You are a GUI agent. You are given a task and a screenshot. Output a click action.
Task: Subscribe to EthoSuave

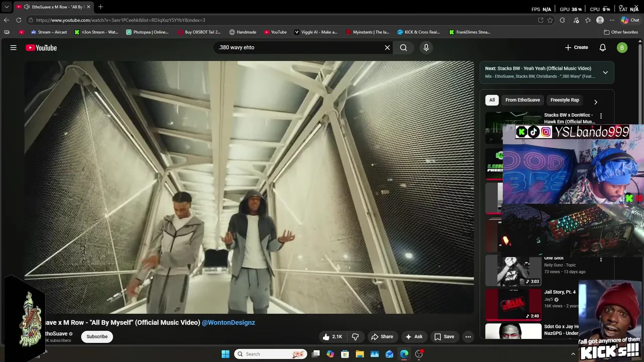(97, 336)
